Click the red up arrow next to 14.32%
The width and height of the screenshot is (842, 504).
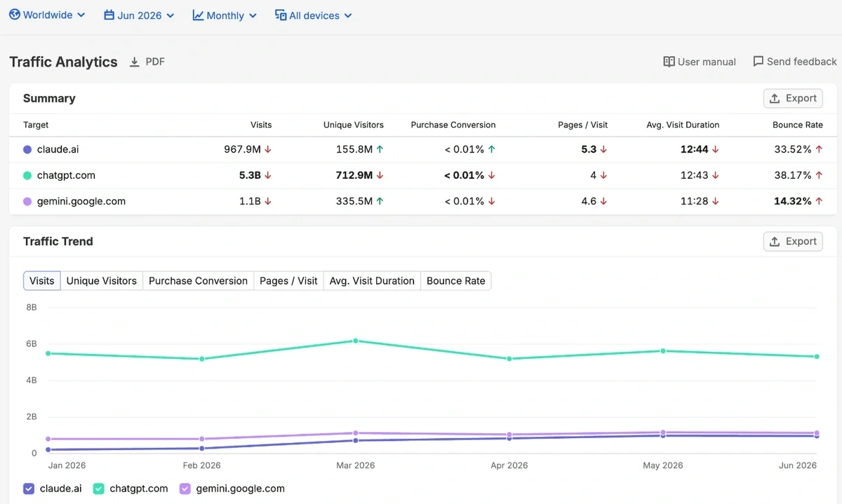(x=819, y=201)
